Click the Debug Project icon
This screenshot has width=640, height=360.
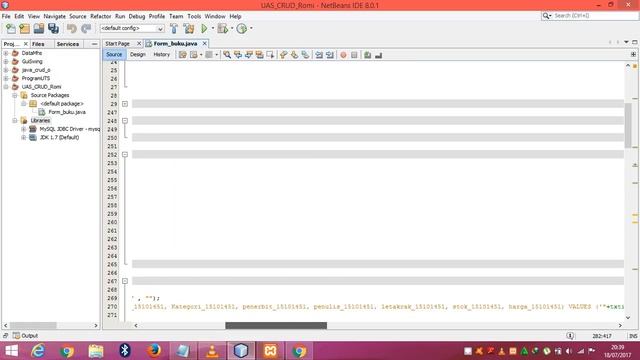point(222,28)
